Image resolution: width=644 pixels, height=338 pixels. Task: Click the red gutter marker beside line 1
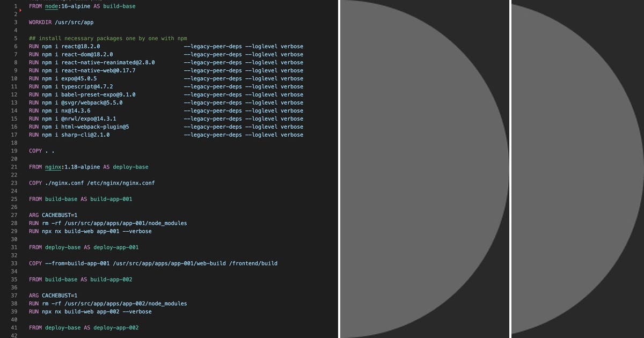click(20, 10)
